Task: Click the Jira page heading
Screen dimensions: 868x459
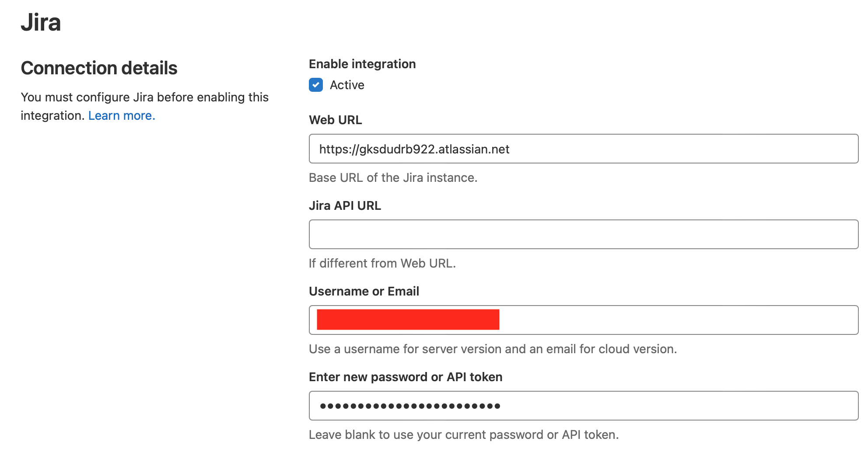Action: 41,22
